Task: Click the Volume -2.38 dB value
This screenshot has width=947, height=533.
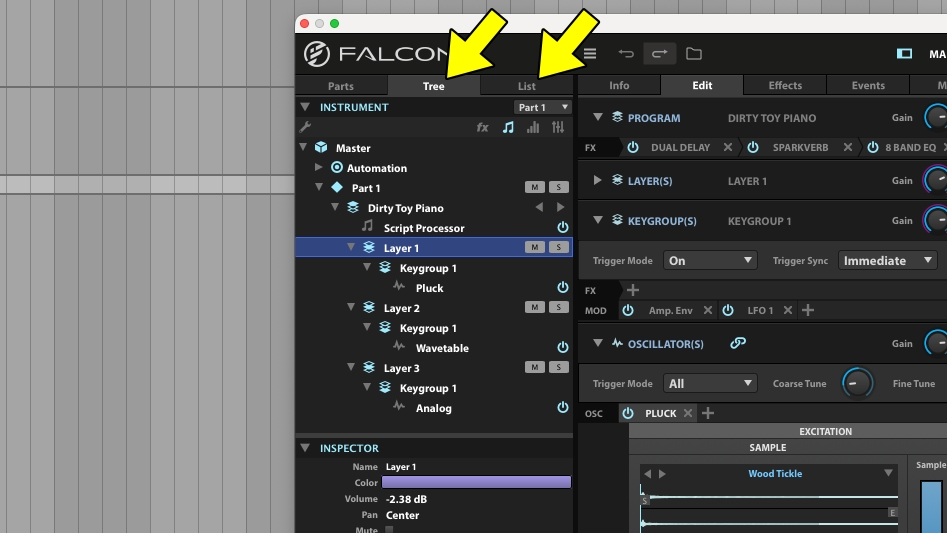Action: [406, 499]
